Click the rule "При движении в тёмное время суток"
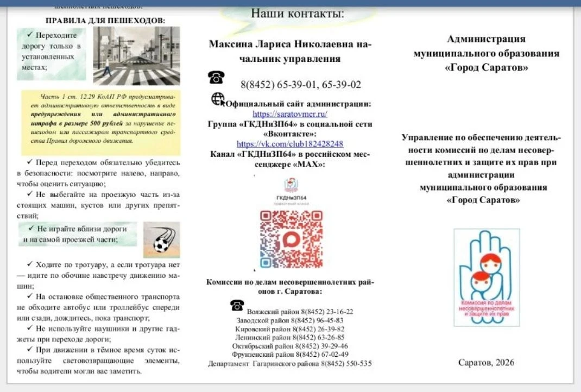581x392 pixels. click(x=98, y=361)
